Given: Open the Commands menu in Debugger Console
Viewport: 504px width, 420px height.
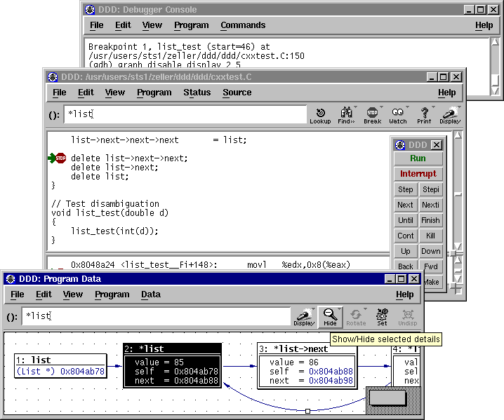Looking at the screenshot, I should pos(243,25).
